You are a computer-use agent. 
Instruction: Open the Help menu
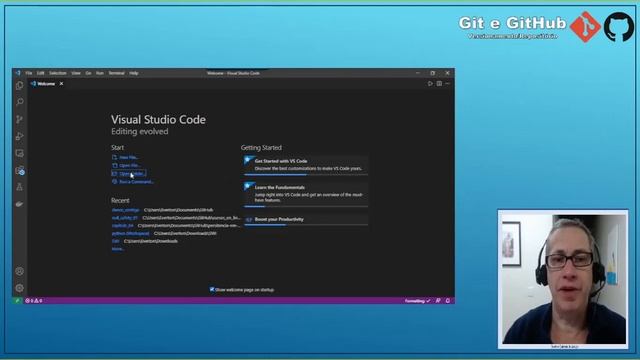coord(133,73)
